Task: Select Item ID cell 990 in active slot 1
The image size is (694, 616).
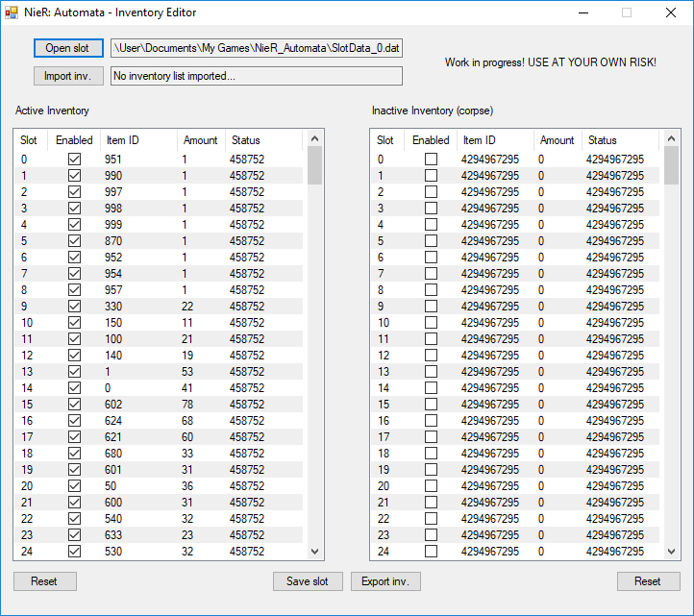Action: [113, 176]
